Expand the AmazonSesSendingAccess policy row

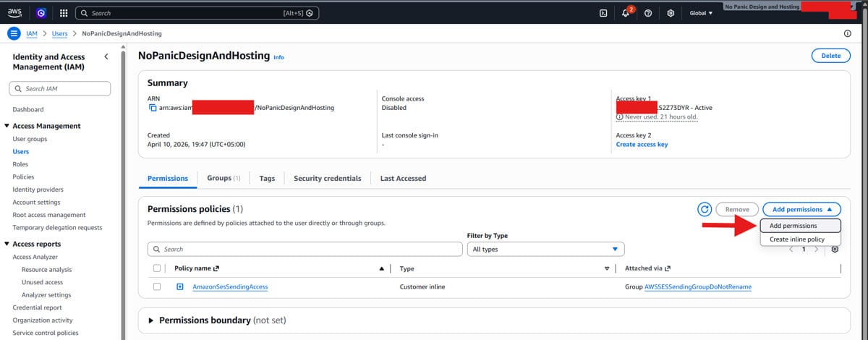point(180,286)
